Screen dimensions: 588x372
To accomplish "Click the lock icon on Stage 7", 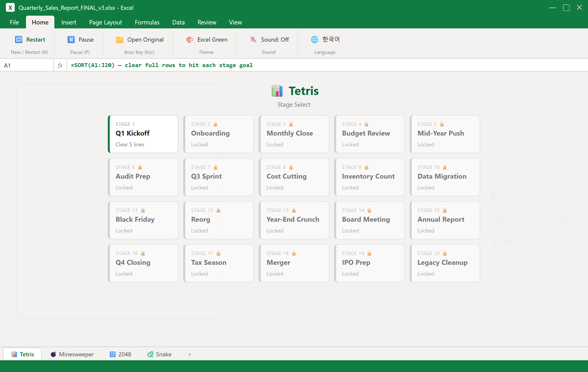I will coord(215,167).
